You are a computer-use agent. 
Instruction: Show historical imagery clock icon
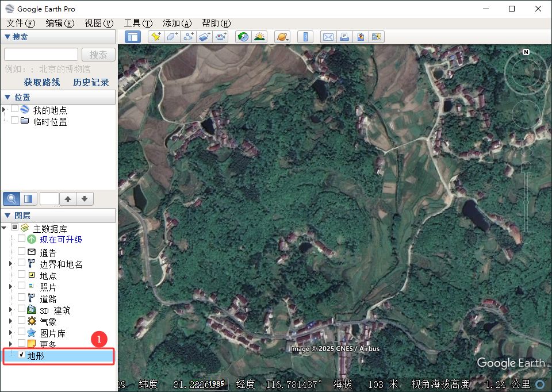click(243, 37)
